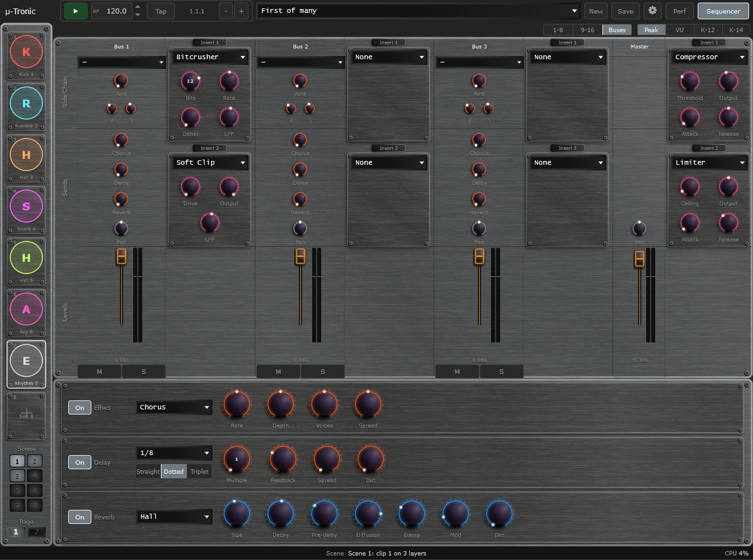The width and height of the screenshot is (753, 560).
Task: Click the Perf button
Action: (680, 11)
